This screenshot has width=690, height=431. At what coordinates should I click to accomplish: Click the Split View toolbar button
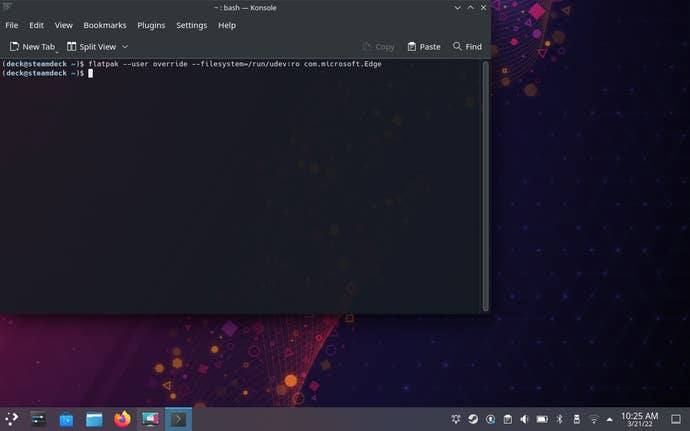[x=92, y=47]
